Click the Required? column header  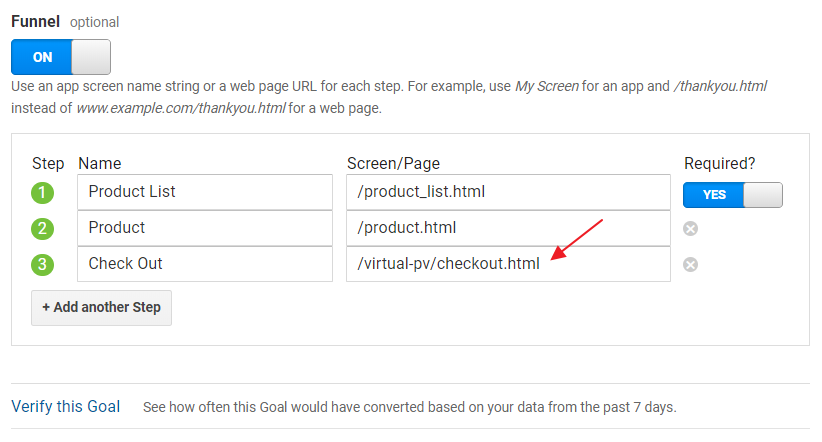click(721, 163)
